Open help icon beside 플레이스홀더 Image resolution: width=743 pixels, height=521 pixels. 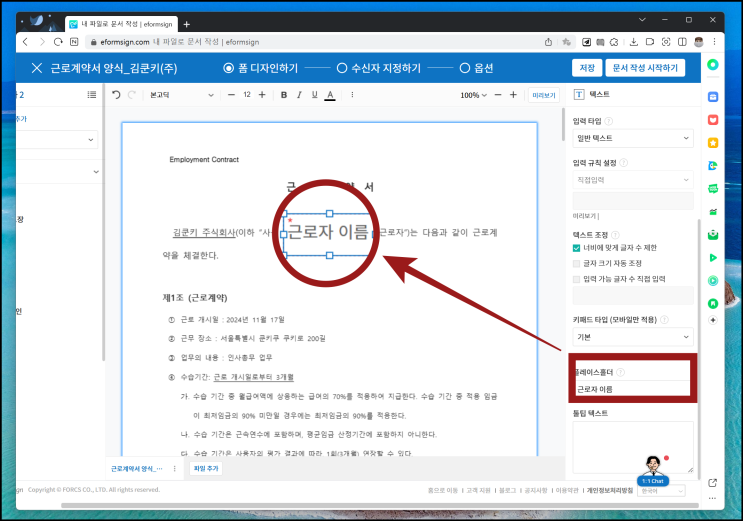(x=620, y=372)
